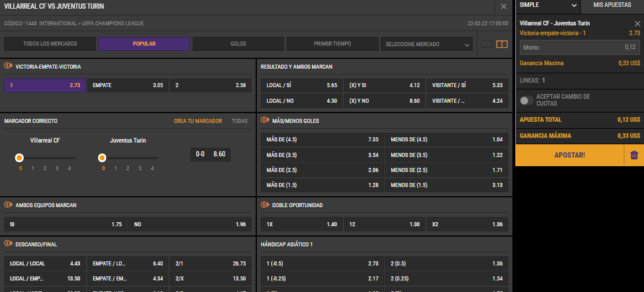Pick Asian handicap 2 (0.5) at 1.36
The image size is (644, 292).
point(447,264)
